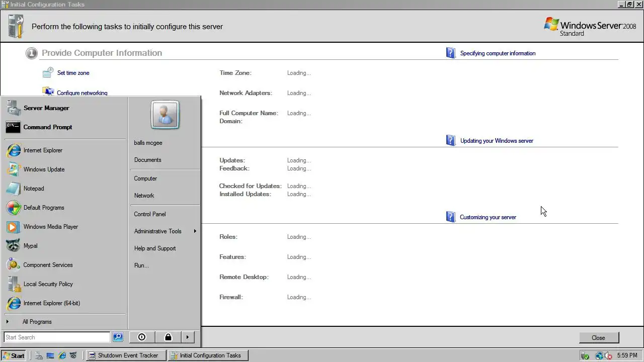Click Mypal raccoon quick launch icon
Image resolution: width=644 pixels, height=362 pixels.
[x=73, y=355]
